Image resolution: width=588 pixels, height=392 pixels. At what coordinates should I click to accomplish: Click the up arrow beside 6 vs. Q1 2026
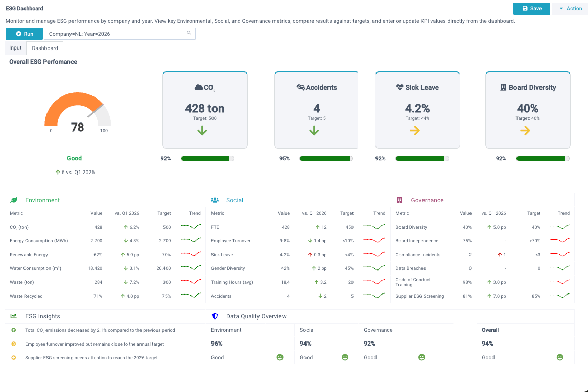58,172
